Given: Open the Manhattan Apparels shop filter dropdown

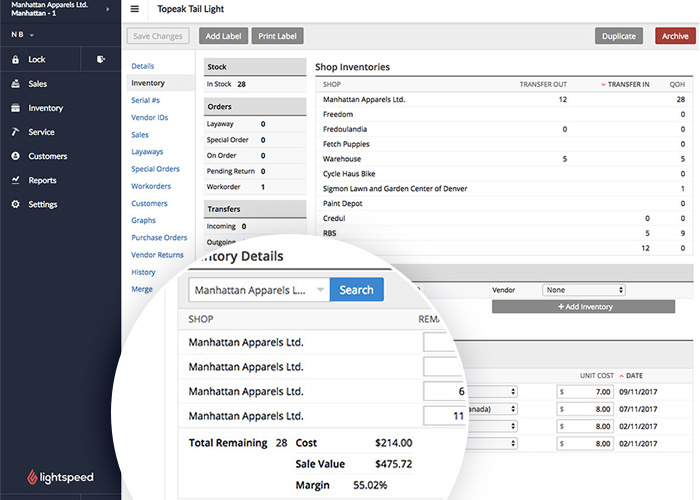Looking at the screenshot, I should point(259,290).
